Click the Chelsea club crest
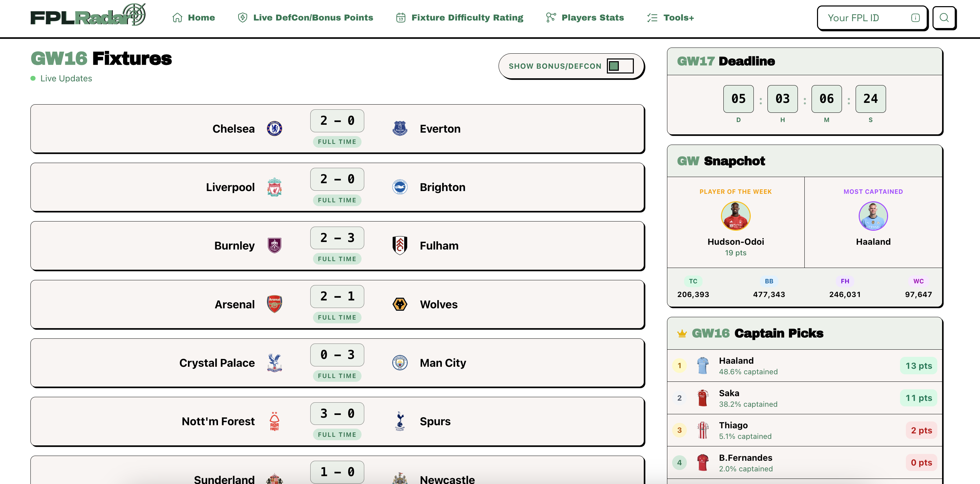The width and height of the screenshot is (980, 484). [x=274, y=129]
